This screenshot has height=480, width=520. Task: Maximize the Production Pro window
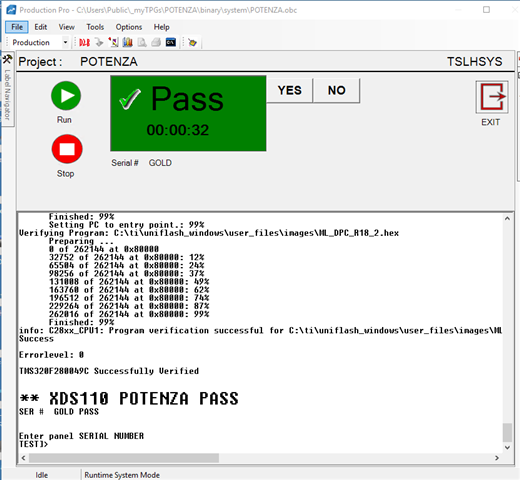pos(487,10)
